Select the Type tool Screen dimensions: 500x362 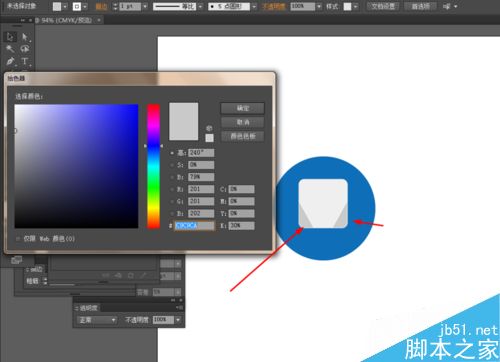point(25,61)
